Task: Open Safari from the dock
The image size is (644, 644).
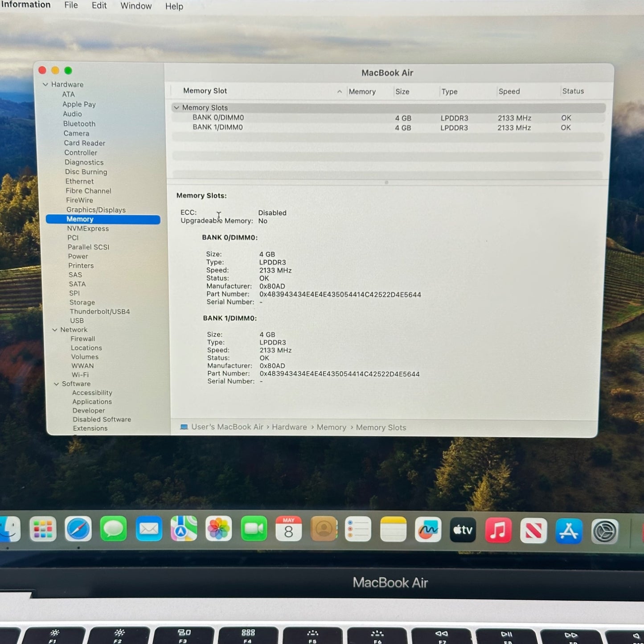Action: [78, 529]
